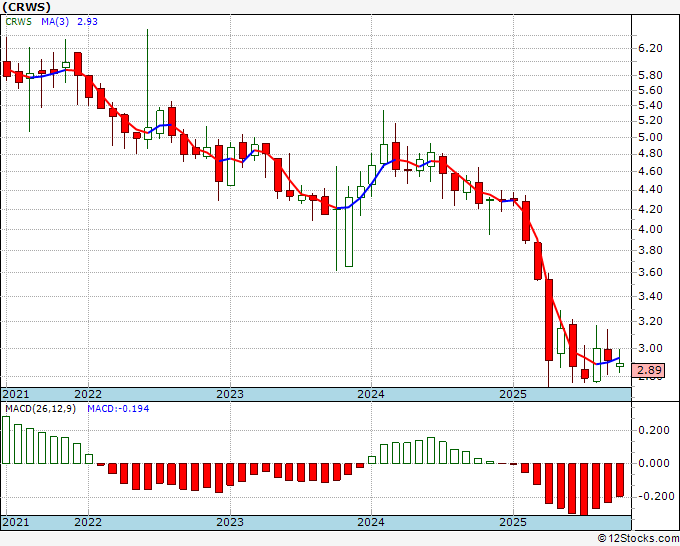Select the green CRWS legend label
This screenshot has height=546, width=680.
[19, 21]
